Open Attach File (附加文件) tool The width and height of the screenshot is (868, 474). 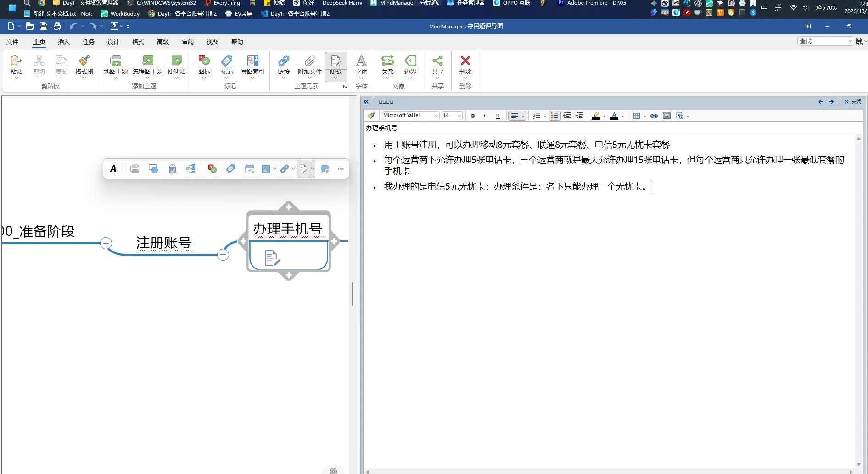point(309,65)
